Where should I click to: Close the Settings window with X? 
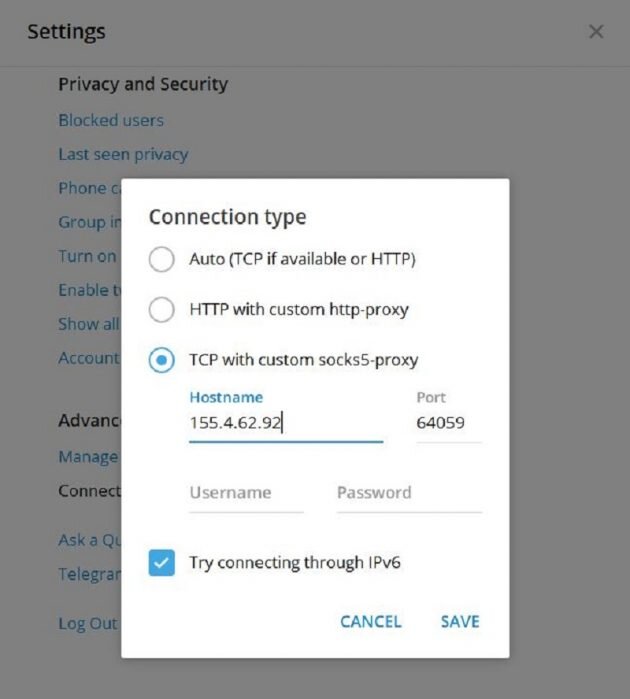point(596,32)
